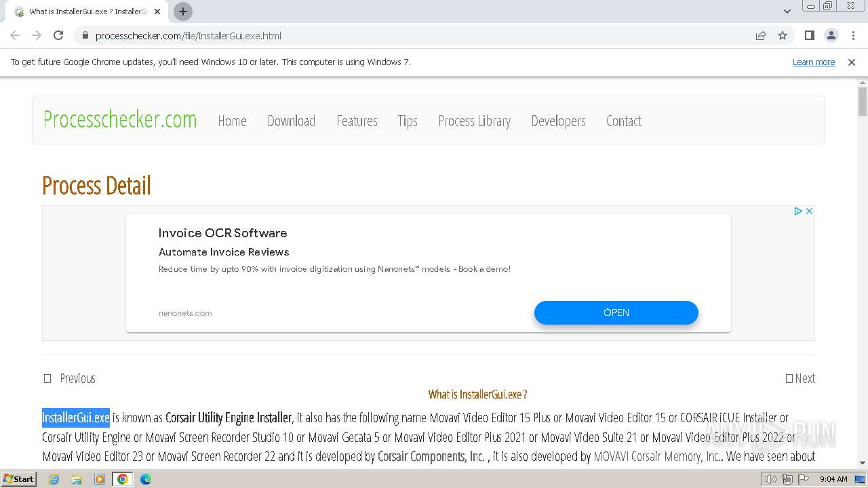Open the Windows Start button
Screen dimensions: 868x488
point(18,479)
